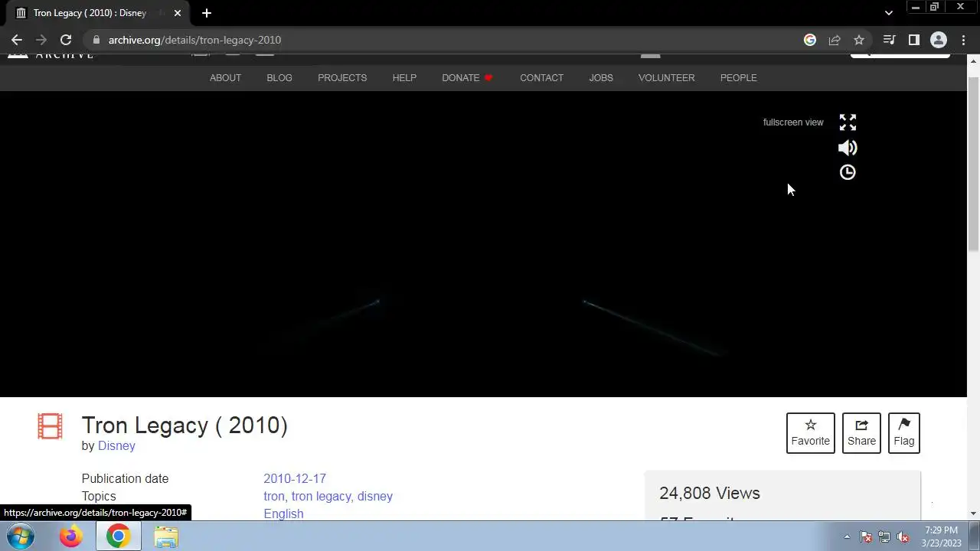Open the BLOG menu item
The height and width of the screenshot is (551, 980).
pos(279,78)
